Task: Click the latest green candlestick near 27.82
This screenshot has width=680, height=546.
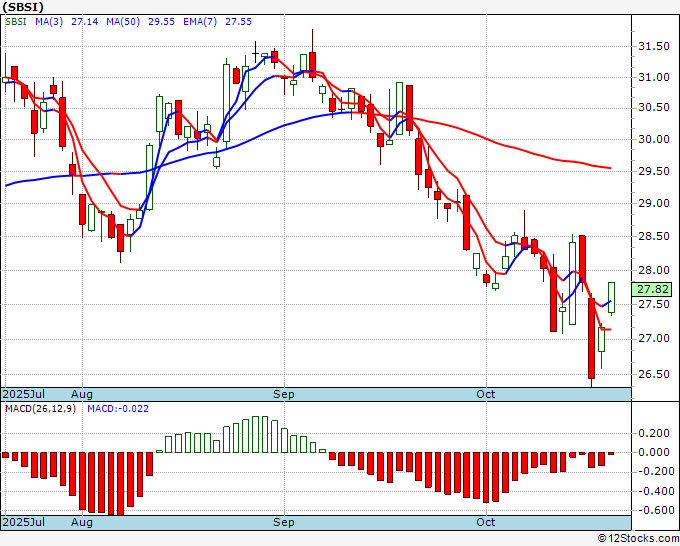Action: pyautogui.click(x=611, y=298)
